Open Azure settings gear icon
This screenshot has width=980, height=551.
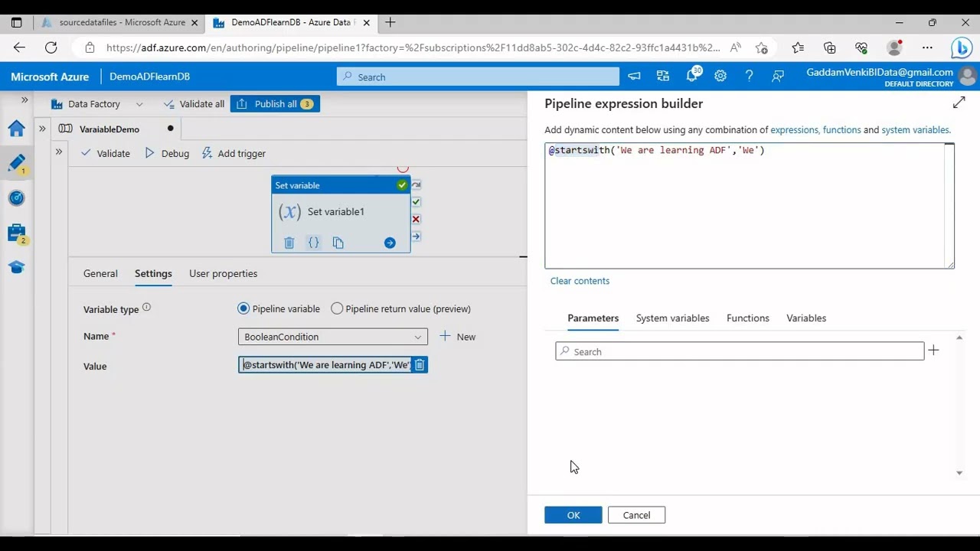click(x=720, y=76)
